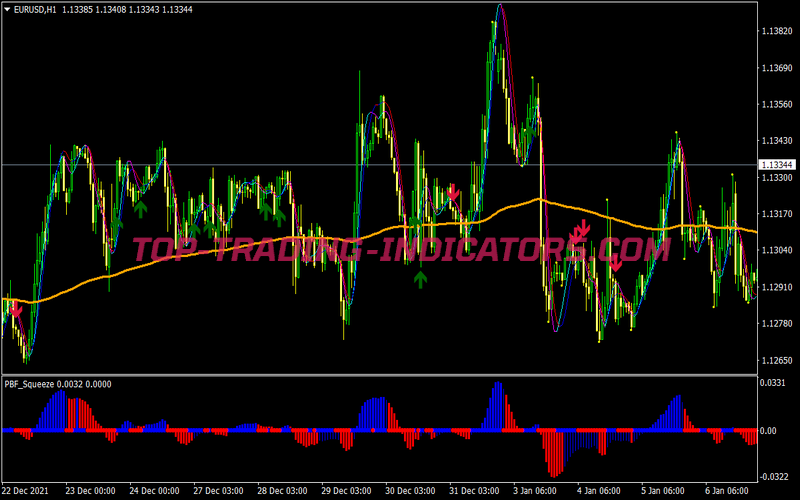Screen dimensions: 800x500
Task: Click the 3 Jan 06:00 time label
Action: (535, 491)
